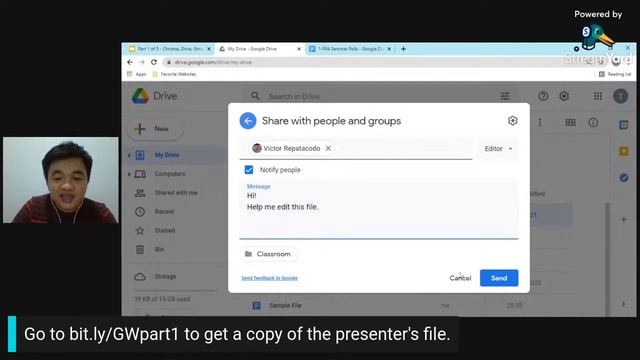Screen dimensions: 640x360
Task: Click the Search in Drive field
Action: tap(380, 96)
